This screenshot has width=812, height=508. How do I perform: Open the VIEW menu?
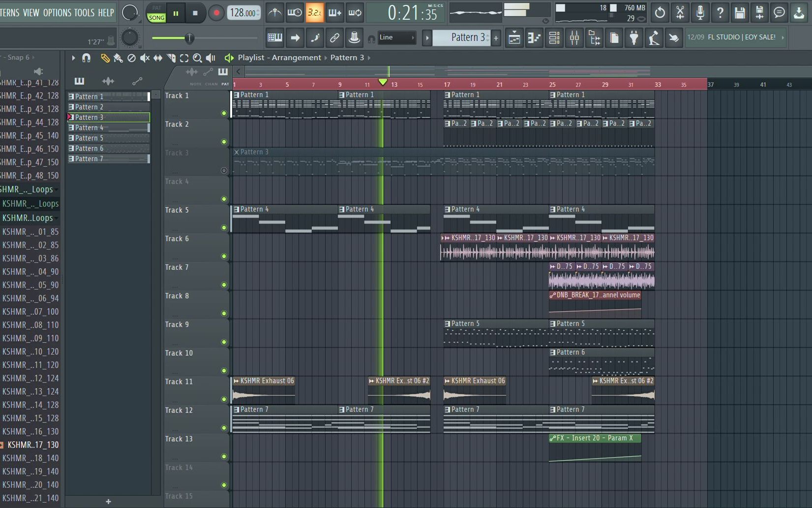31,13
